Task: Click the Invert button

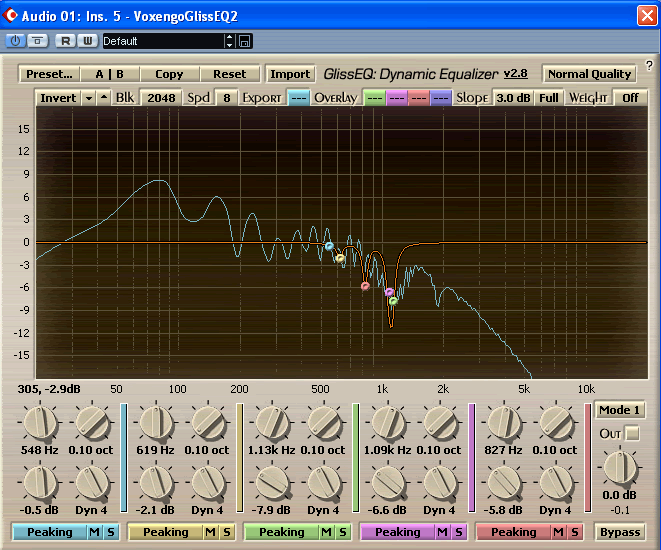Action: click(x=58, y=98)
